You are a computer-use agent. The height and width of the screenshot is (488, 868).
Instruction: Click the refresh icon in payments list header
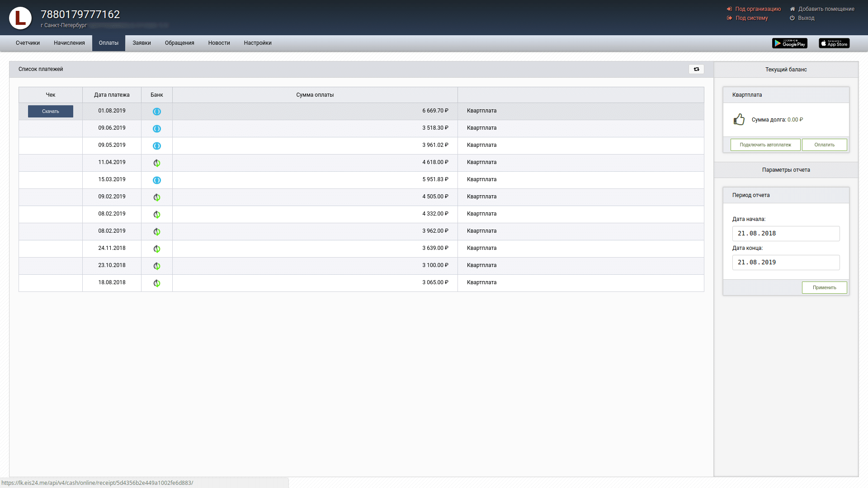tap(696, 69)
